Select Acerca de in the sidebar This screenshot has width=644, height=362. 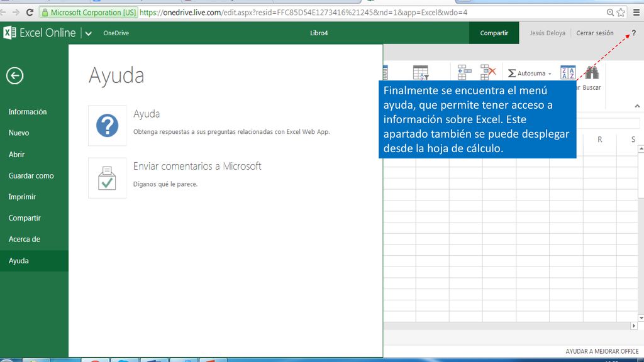pos(25,239)
